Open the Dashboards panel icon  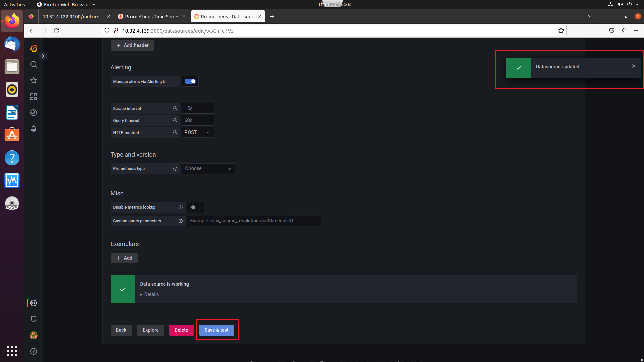coord(33,97)
